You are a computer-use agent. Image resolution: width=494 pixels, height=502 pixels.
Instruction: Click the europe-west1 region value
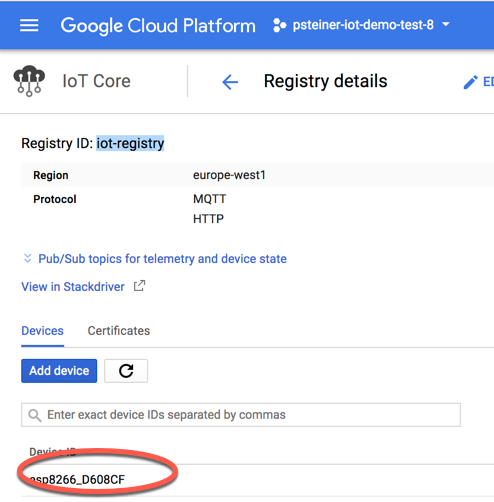click(x=229, y=175)
